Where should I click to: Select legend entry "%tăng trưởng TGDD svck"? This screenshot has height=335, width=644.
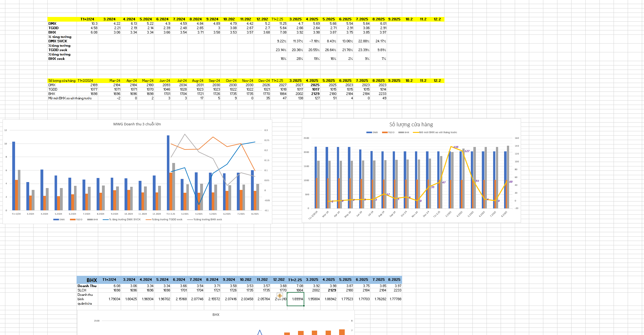point(164,219)
